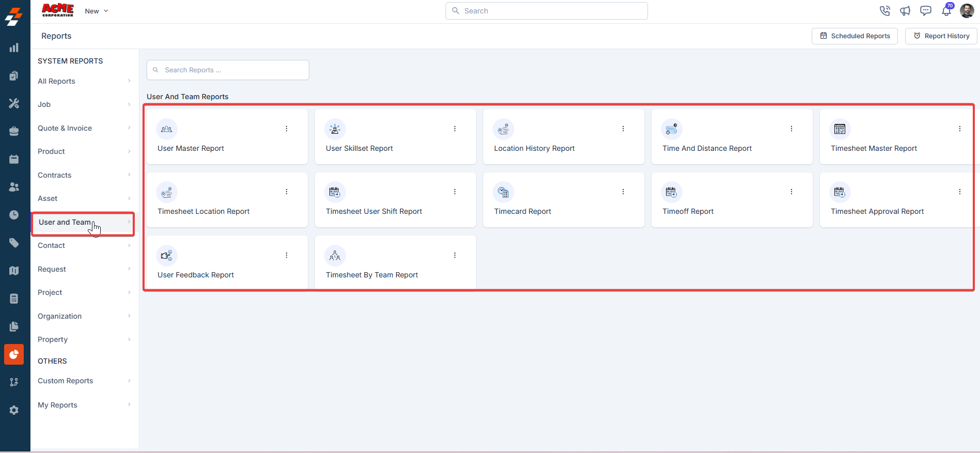
Task: Open the documents copy sidebar icon
Action: (x=14, y=326)
